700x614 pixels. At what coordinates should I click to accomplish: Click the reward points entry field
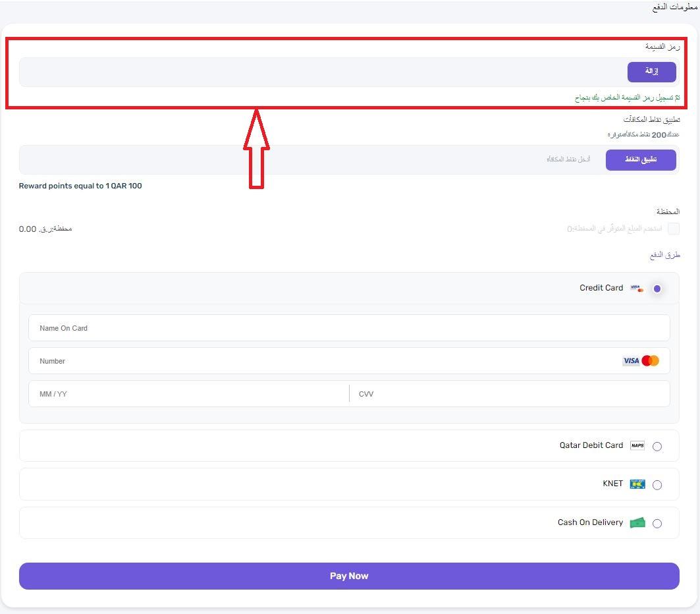311,159
